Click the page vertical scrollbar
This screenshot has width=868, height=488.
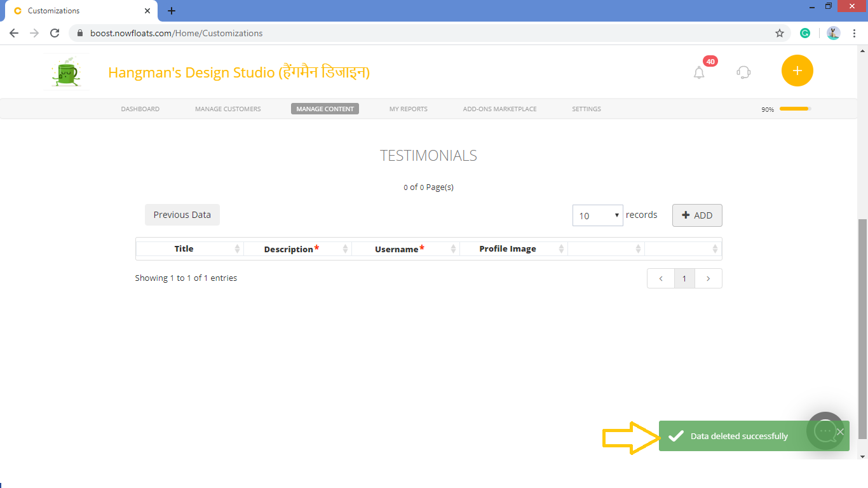click(862, 329)
